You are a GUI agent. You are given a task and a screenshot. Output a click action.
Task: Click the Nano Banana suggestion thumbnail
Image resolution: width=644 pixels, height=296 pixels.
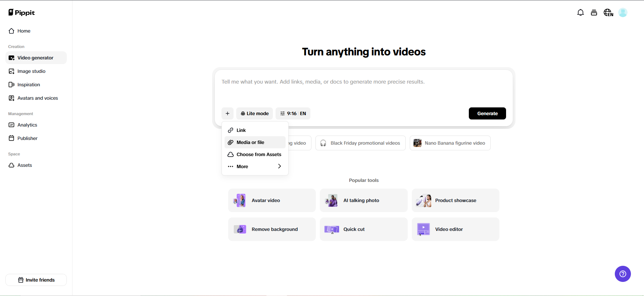click(x=417, y=143)
